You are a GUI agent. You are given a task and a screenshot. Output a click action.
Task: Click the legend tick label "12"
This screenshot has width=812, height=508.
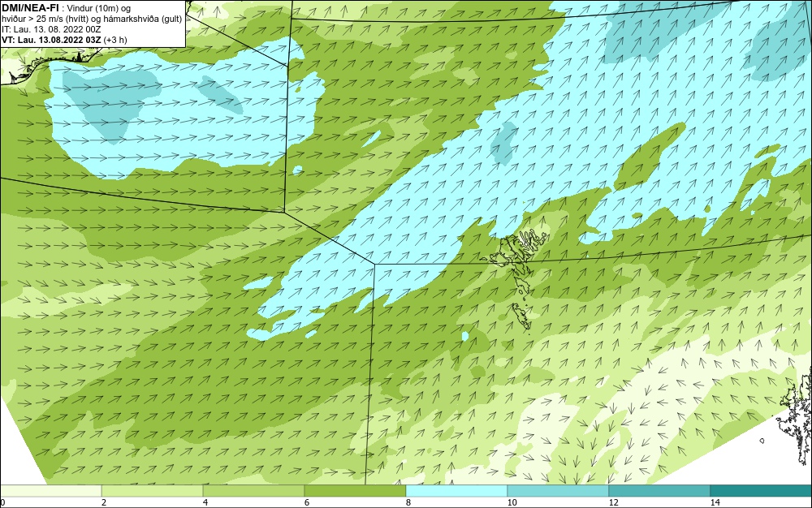[613, 502]
